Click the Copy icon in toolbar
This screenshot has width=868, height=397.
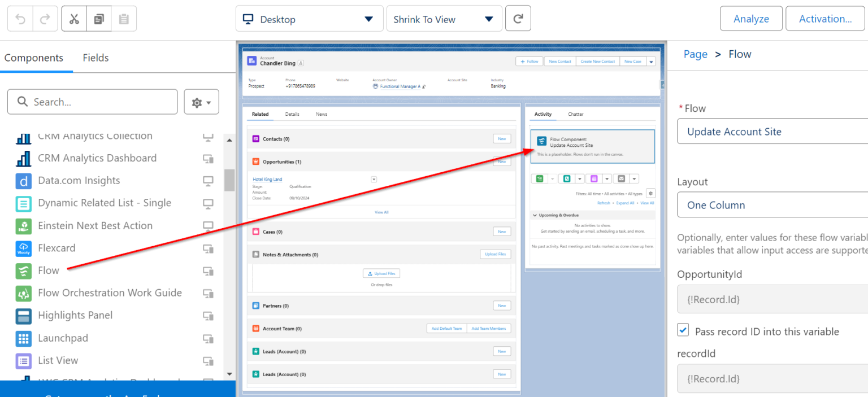coord(99,19)
